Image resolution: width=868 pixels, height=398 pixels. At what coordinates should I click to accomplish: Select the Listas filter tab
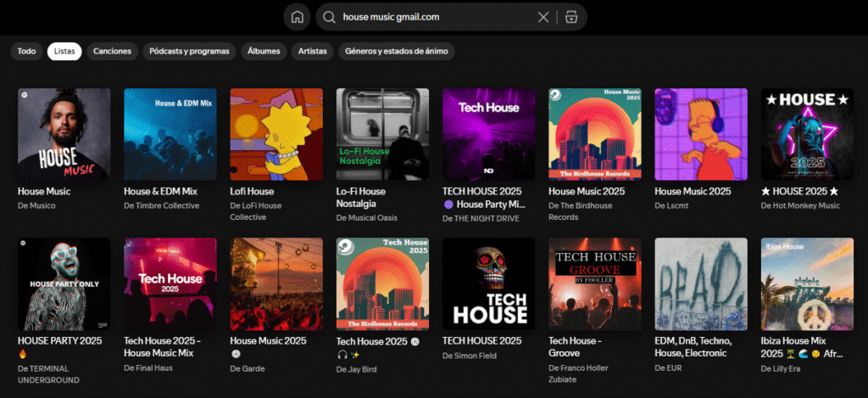click(64, 52)
